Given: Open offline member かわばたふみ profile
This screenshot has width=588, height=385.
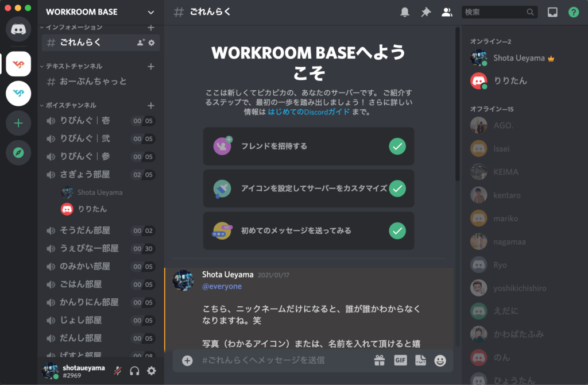Looking at the screenshot, I should point(521,334).
